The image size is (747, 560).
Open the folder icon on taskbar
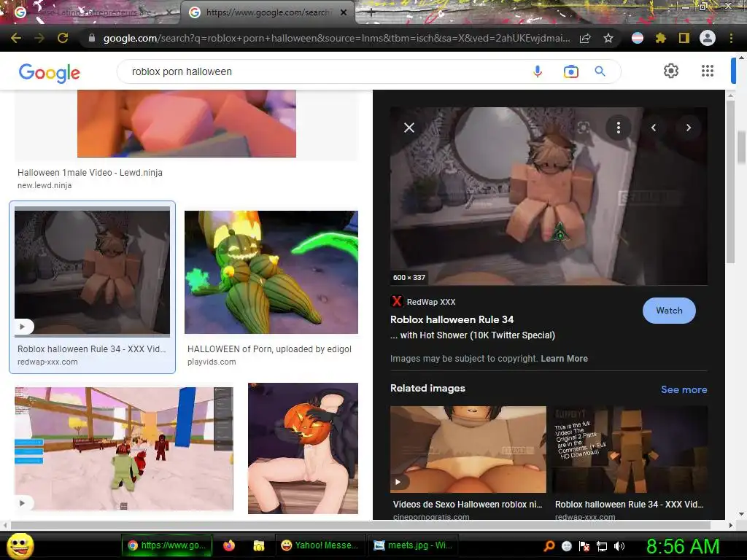pos(259,545)
